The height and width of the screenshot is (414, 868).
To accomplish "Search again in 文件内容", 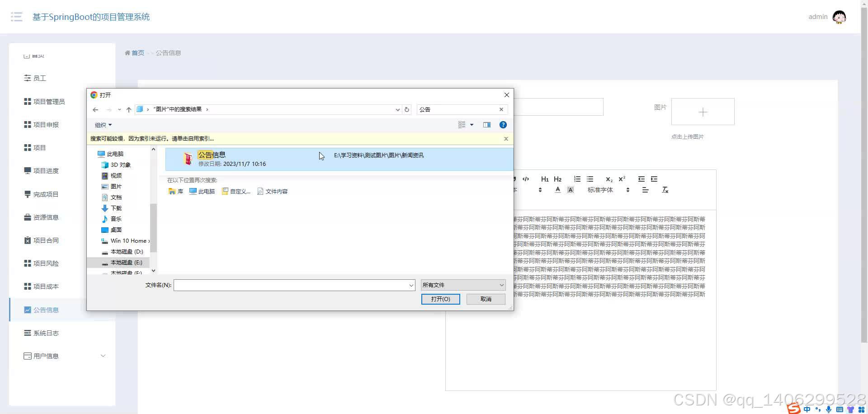I will point(272,192).
